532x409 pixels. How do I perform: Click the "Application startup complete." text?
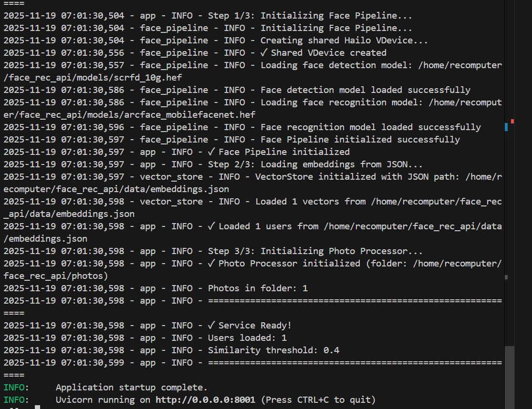(x=132, y=387)
